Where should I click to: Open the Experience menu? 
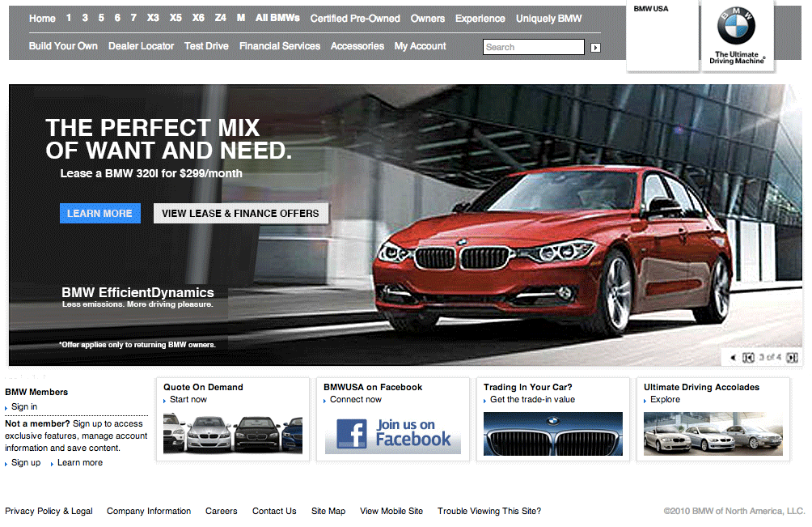point(480,18)
